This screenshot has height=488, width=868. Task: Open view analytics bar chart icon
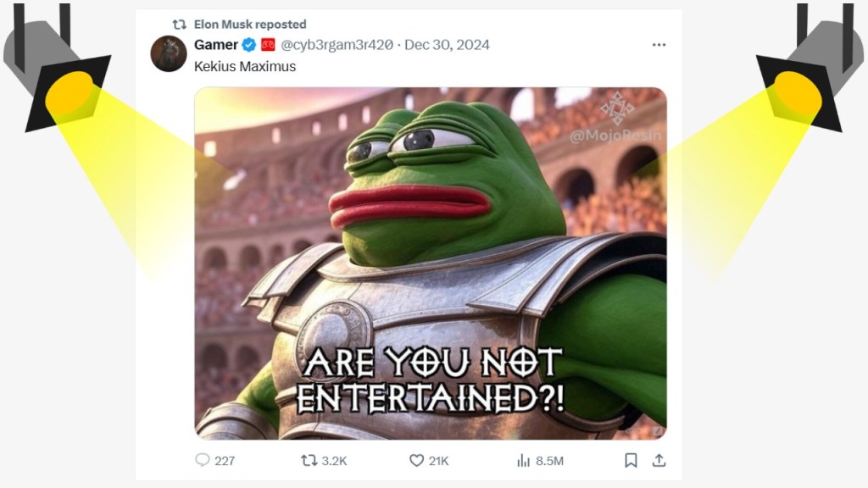click(x=523, y=460)
